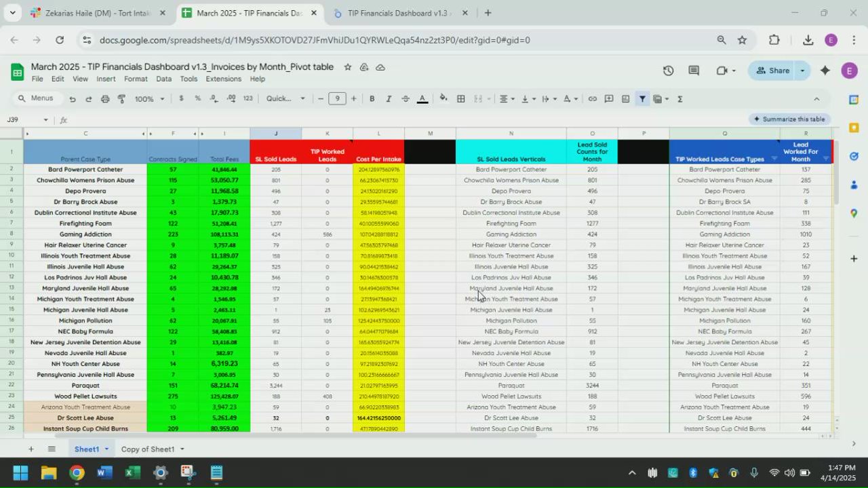Image resolution: width=868 pixels, height=488 pixels.
Task: Open the Quick... font dropdown
Action: click(x=285, y=98)
